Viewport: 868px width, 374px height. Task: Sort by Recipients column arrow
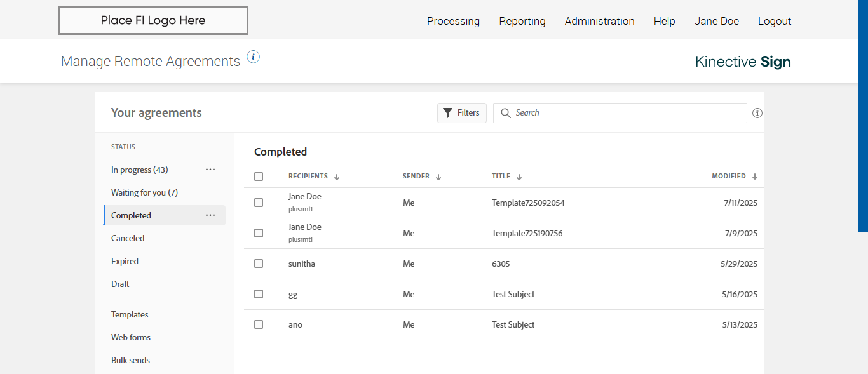(337, 177)
